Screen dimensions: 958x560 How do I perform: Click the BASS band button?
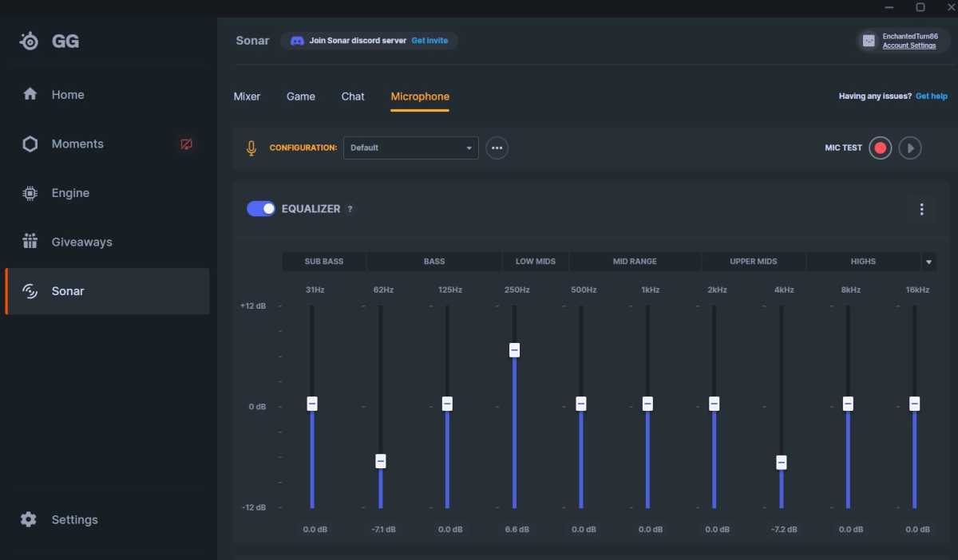click(434, 261)
